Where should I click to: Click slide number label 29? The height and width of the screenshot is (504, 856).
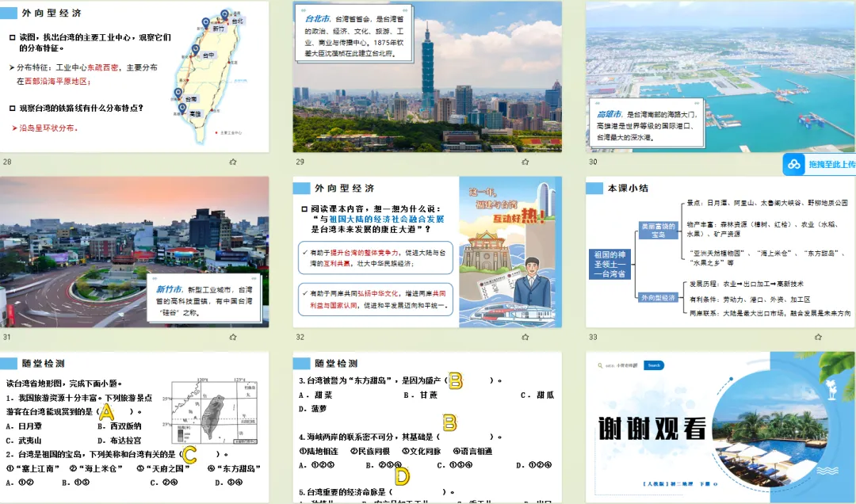pos(300,162)
